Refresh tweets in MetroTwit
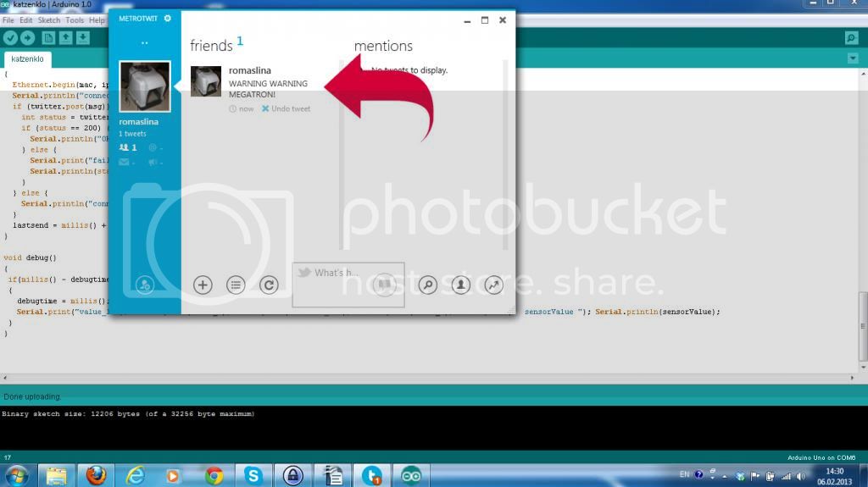Screen dimensions: 868x487 point(269,285)
